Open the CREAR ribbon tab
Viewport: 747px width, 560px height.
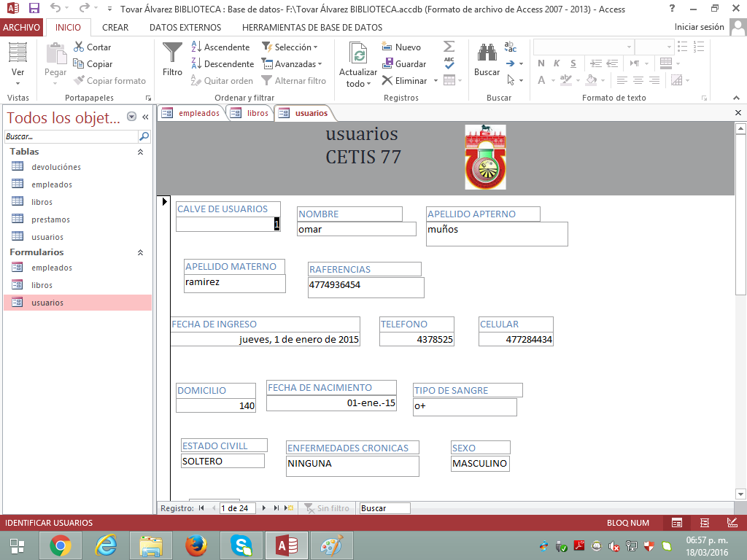[x=115, y=27]
